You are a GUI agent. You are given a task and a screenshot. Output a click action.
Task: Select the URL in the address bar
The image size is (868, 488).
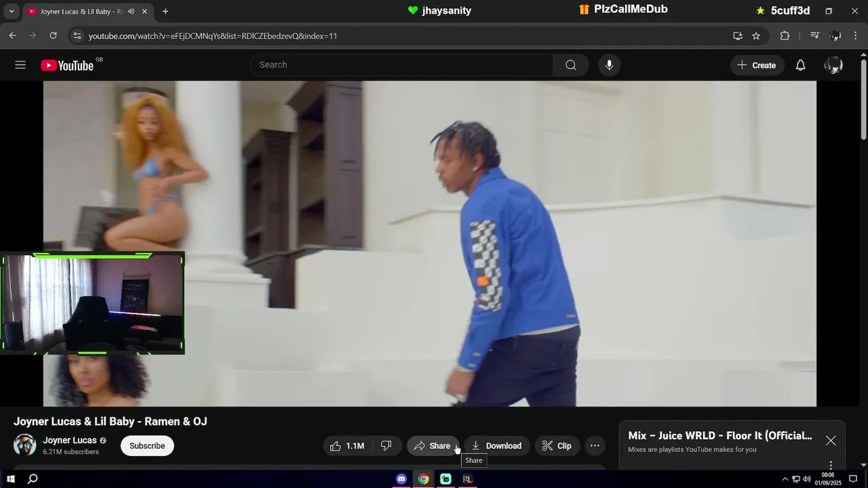tap(213, 36)
